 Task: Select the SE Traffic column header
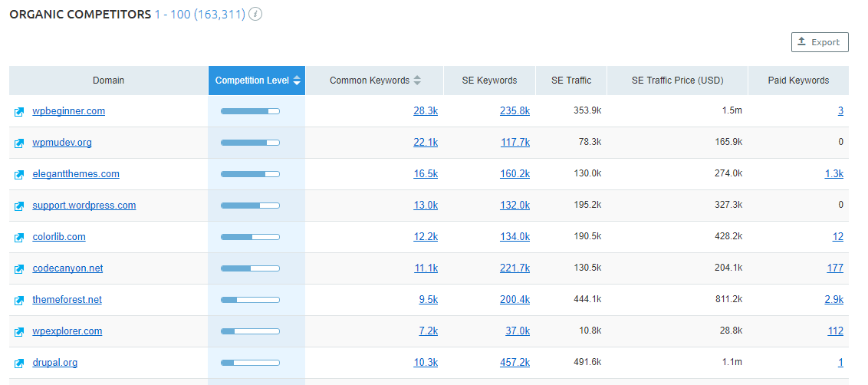[x=571, y=81]
